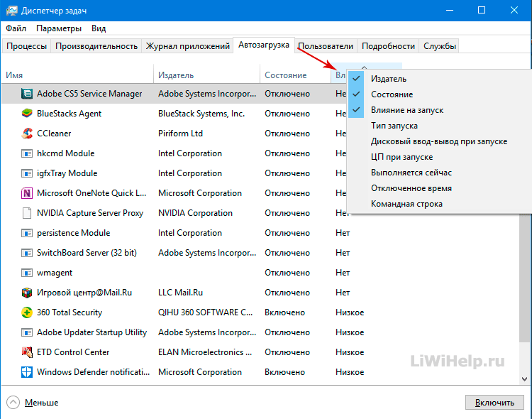Viewport: 532px width, 419px height.
Task: Click publisher LLC Mail.Ru
Action: click(x=180, y=293)
